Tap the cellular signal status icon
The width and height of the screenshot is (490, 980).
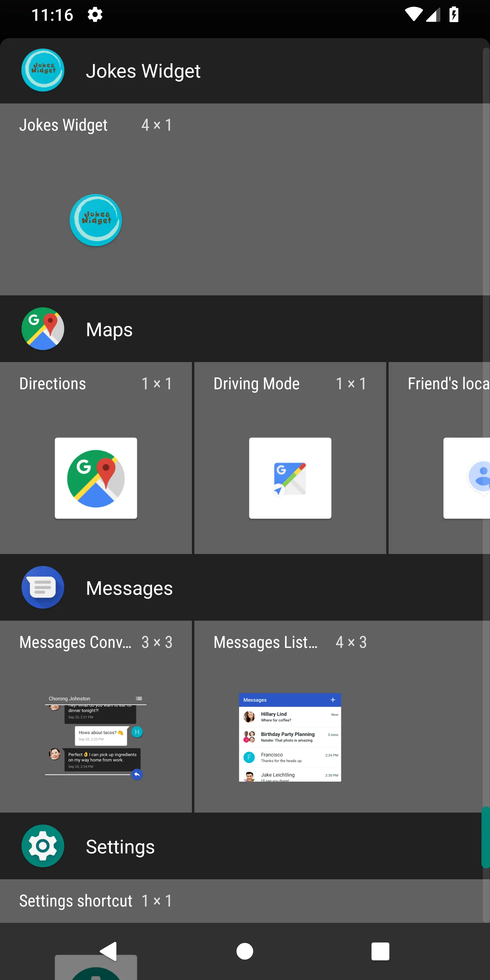pyautogui.click(x=433, y=14)
